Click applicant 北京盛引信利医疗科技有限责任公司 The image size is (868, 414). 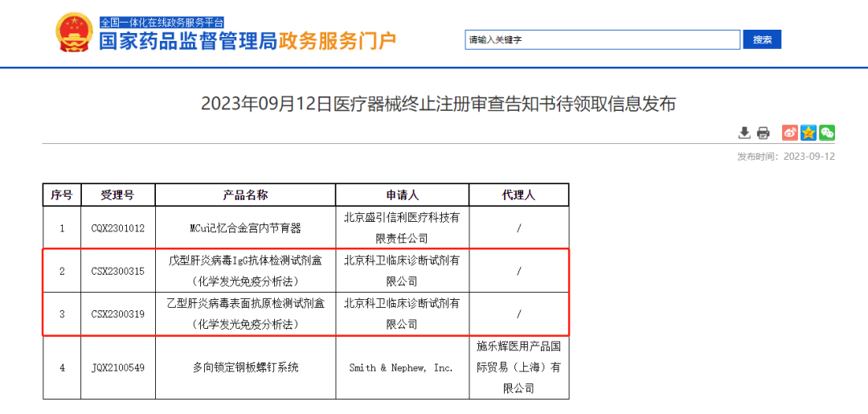pos(402,228)
